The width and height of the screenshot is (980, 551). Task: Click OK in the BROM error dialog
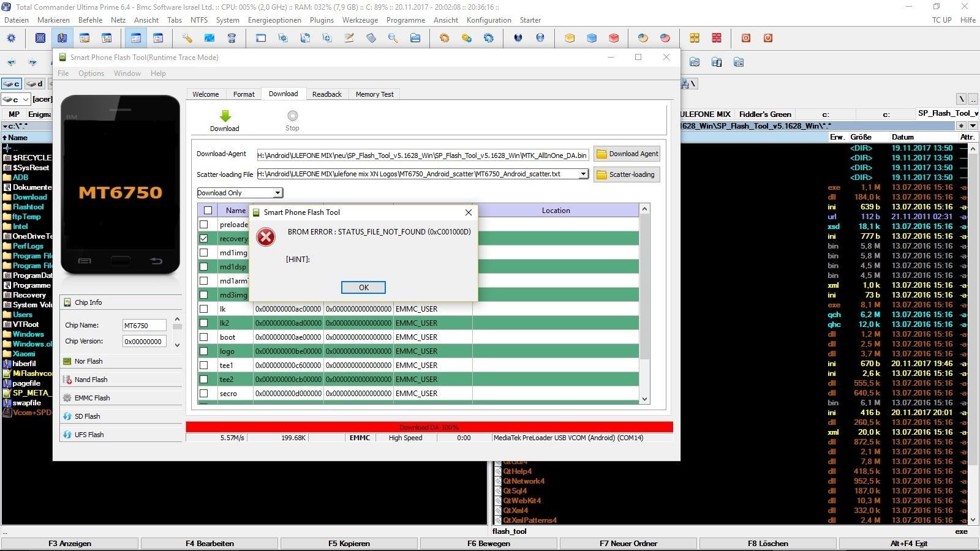point(363,287)
